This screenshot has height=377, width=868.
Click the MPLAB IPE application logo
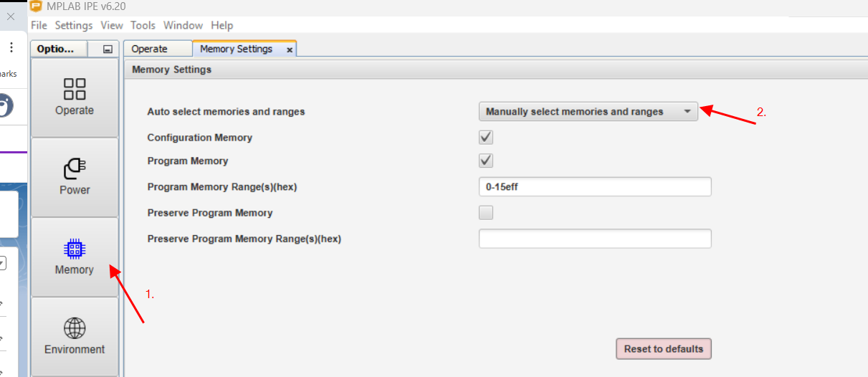(36, 6)
